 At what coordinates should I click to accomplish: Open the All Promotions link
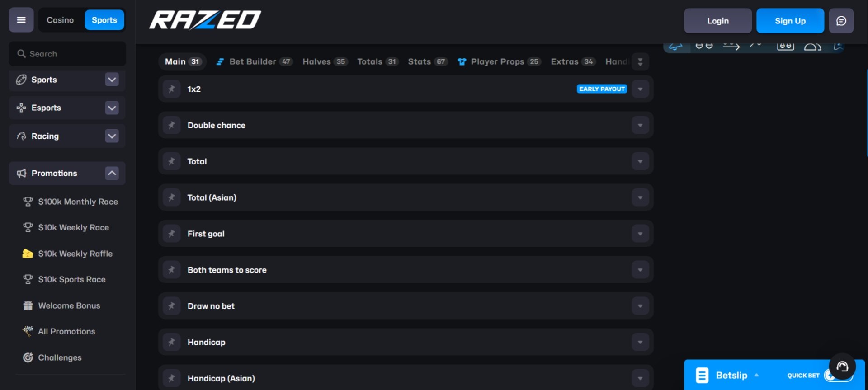pyautogui.click(x=66, y=331)
